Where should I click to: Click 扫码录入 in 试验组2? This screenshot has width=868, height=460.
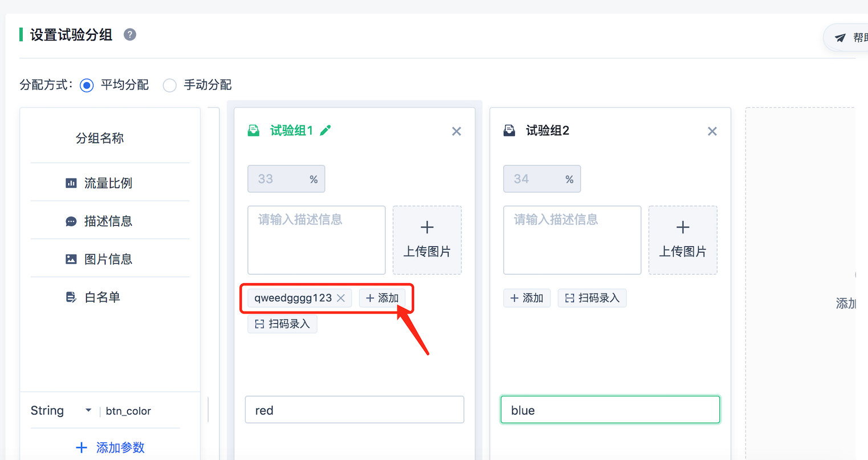[592, 298]
